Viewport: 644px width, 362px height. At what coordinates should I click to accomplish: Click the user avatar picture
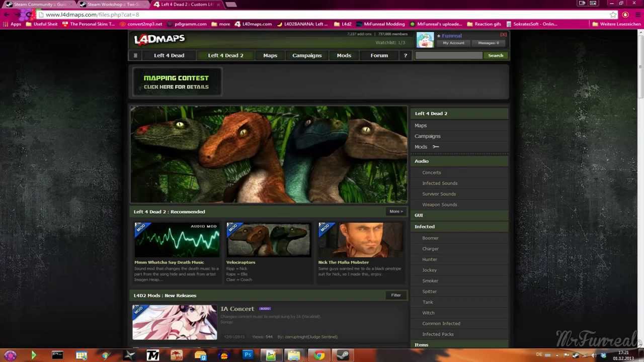coord(425,40)
